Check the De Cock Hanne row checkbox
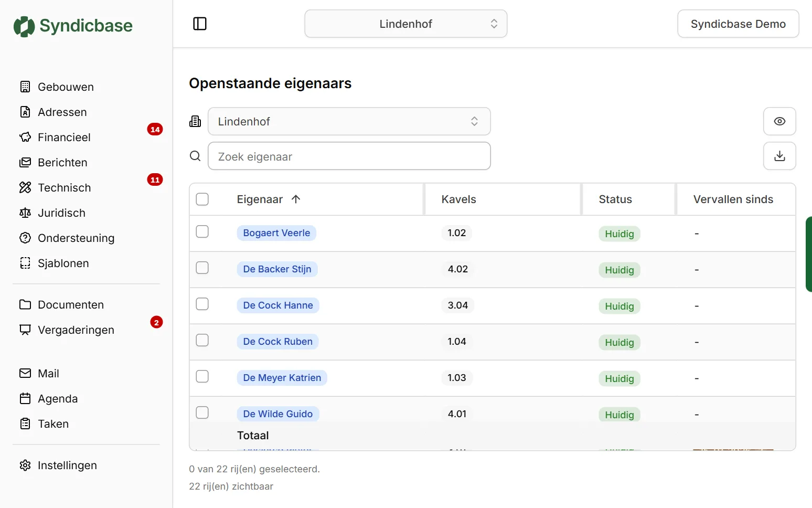The width and height of the screenshot is (812, 508). [202, 304]
